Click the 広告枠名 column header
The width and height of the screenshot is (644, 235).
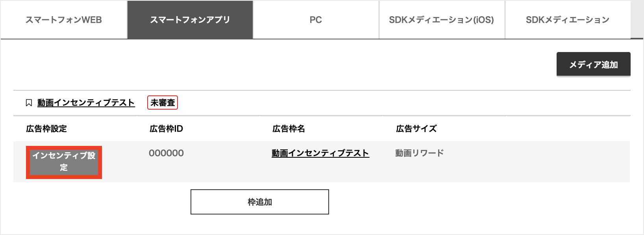[x=289, y=129]
